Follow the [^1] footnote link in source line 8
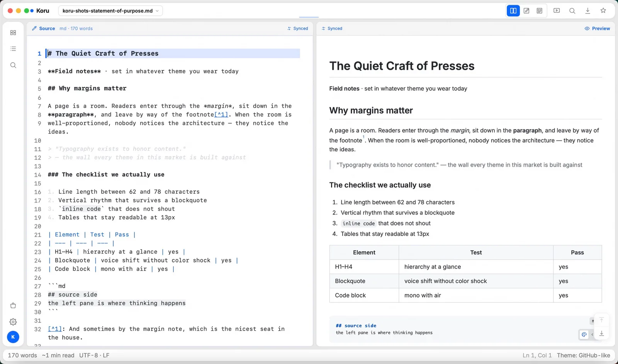The height and width of the screenshot is (364, 618). tap(221, 115)
